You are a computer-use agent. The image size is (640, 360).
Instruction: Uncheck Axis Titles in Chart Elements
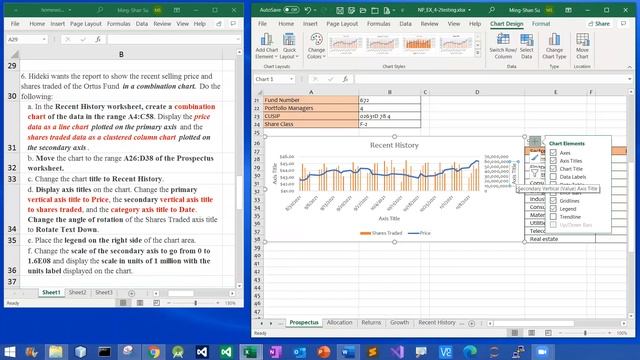[x=553, y=160]
